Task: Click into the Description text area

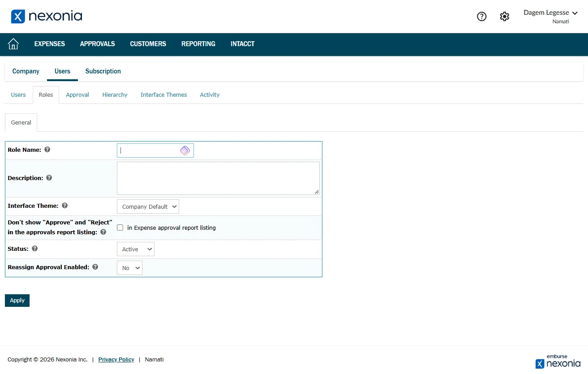Action: point(218,178)
